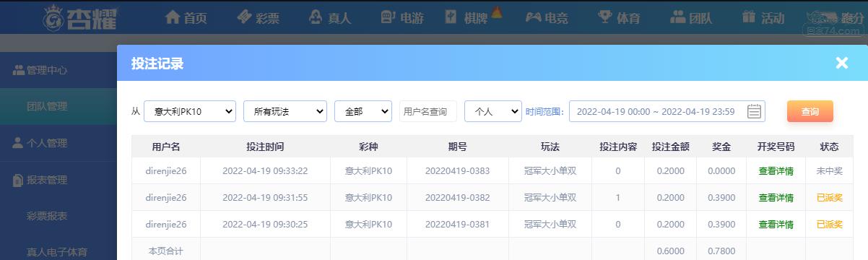Click the 期号 column header
The image size is (868, 260).
click(x=457, y=147)
